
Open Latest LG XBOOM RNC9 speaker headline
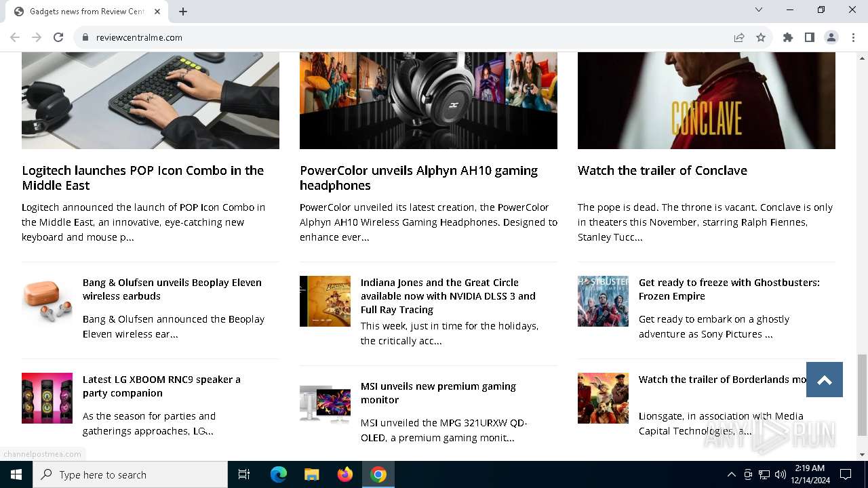click(161, 386)
